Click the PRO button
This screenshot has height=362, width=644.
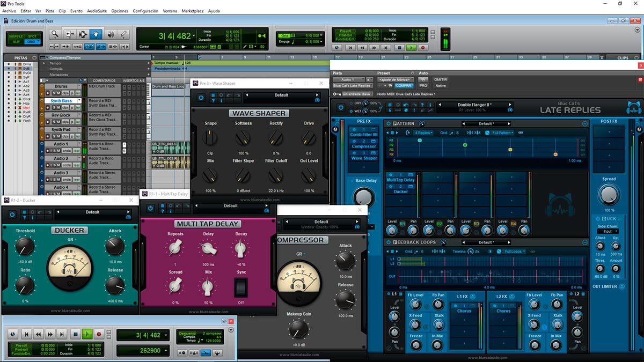(x=423, y=86)
